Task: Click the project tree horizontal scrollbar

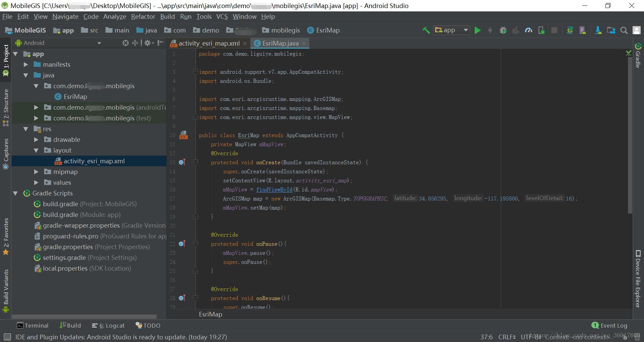Action: 84,317
